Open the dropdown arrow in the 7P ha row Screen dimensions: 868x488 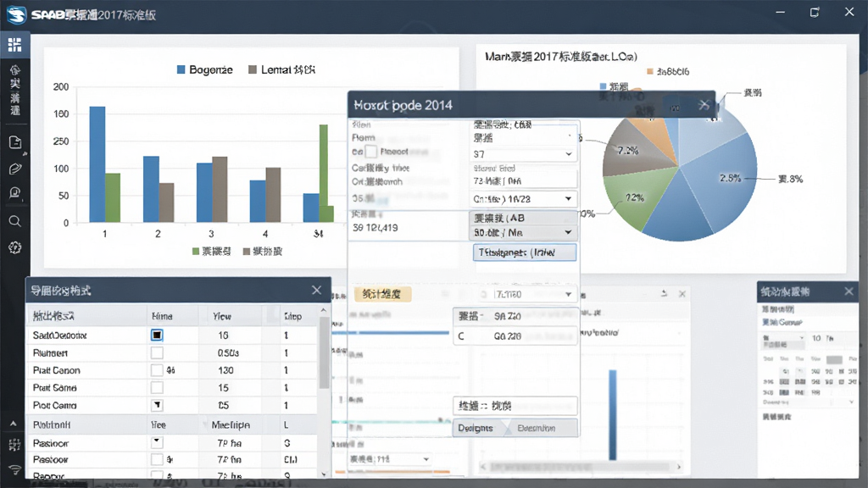pos(157,442)
